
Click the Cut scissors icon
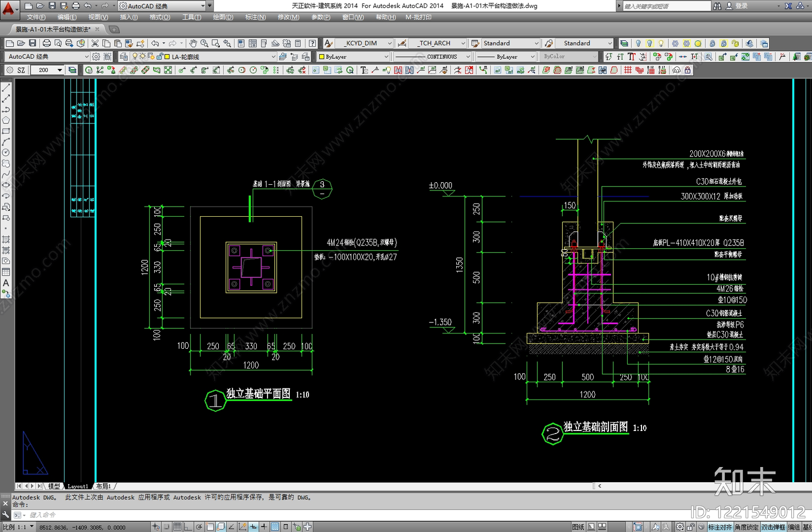point(95,43)
